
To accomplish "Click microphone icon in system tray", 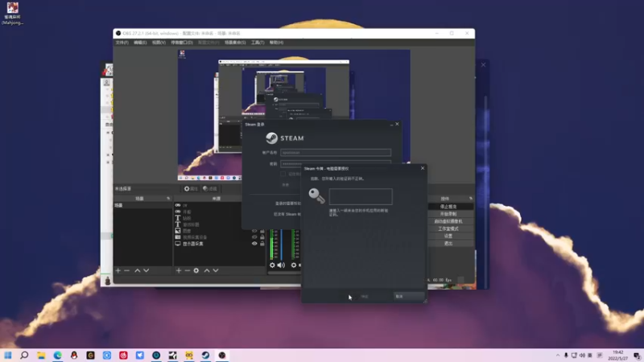I will click(566, 356).
